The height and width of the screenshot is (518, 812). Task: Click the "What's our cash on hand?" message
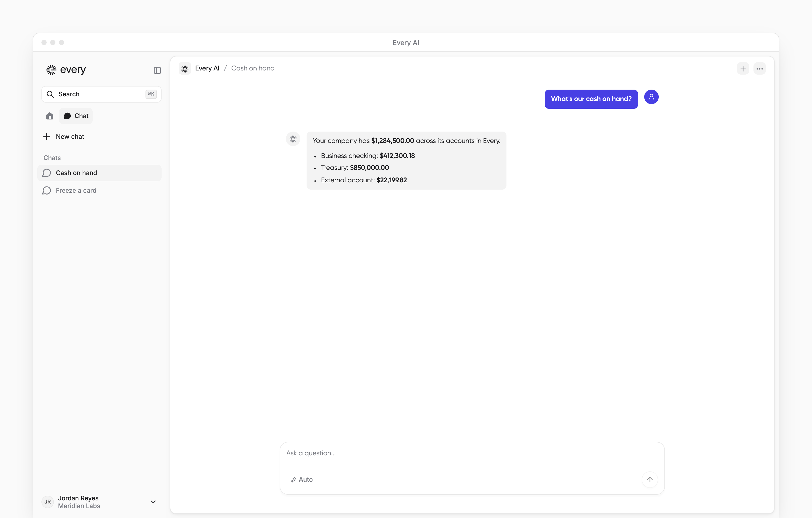tap(591, 99)
